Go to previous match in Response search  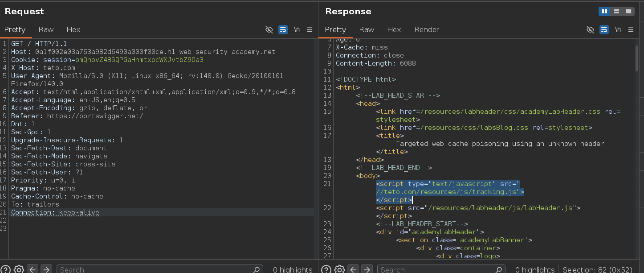(x=353, y=269)
